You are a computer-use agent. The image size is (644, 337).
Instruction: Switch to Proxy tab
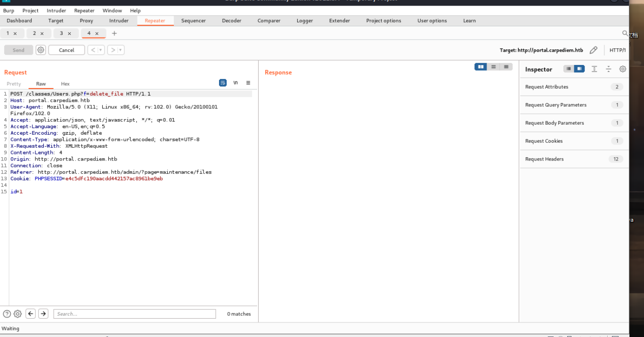point(86,21)
